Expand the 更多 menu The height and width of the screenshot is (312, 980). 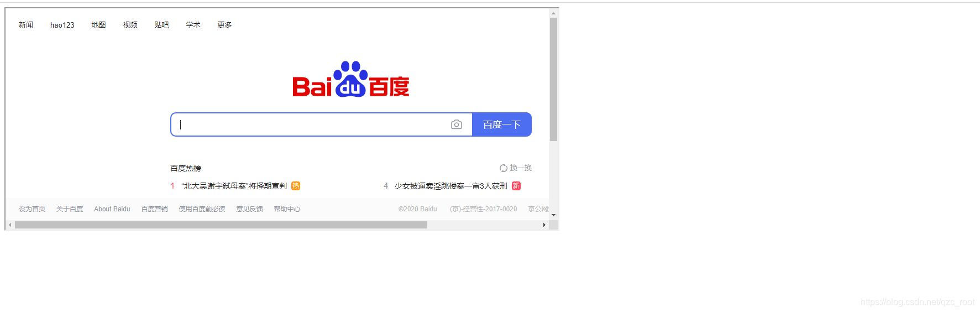tap(224, 25)
